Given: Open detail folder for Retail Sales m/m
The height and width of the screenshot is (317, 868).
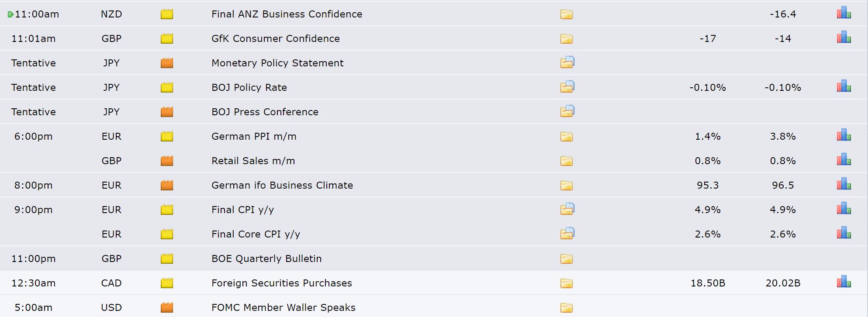Looking at the screenshot, I should point(566,161).
